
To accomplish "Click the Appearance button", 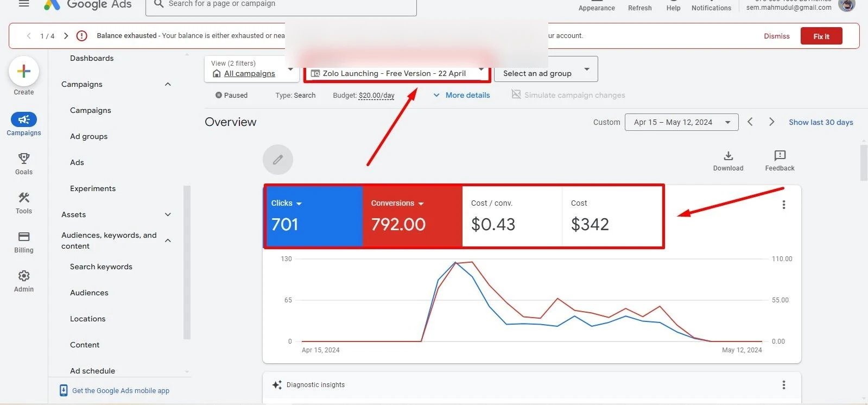I will click(597, 5).
